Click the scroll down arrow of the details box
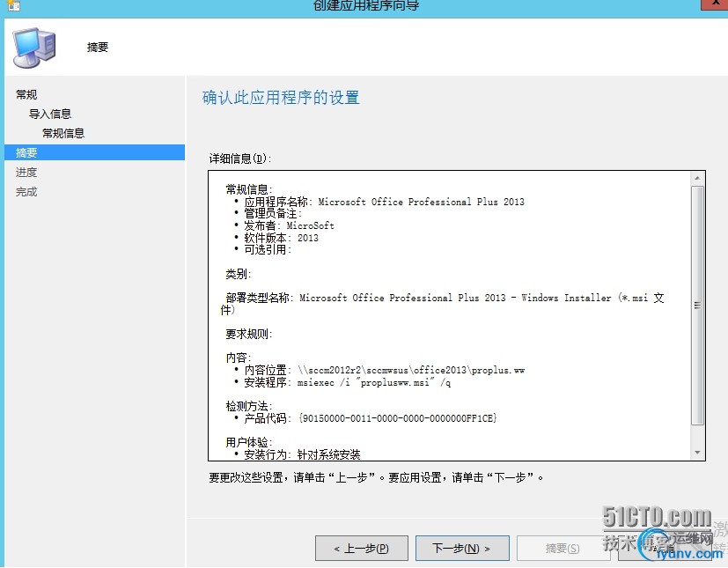The height and width of the screenshot is (568, 728). pos(697,453)
